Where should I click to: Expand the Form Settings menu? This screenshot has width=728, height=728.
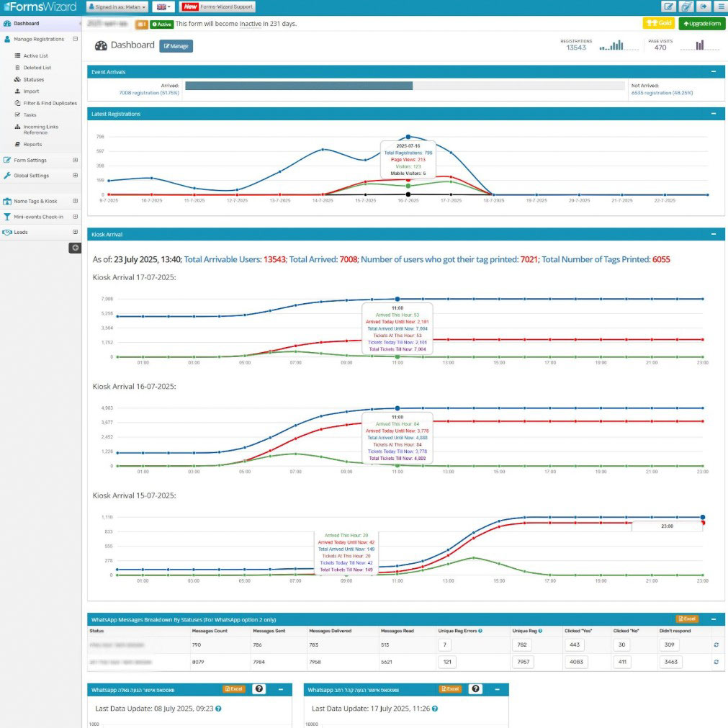75,160
